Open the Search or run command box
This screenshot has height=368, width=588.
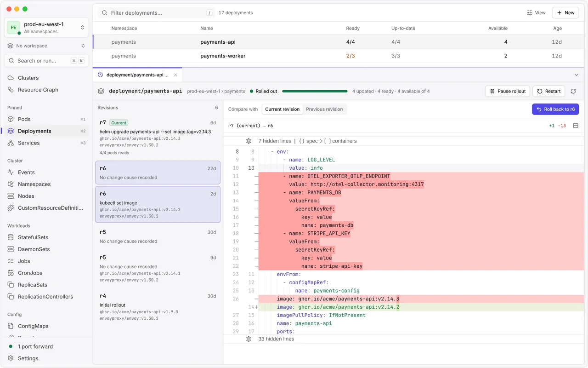[x=46, y=61]
